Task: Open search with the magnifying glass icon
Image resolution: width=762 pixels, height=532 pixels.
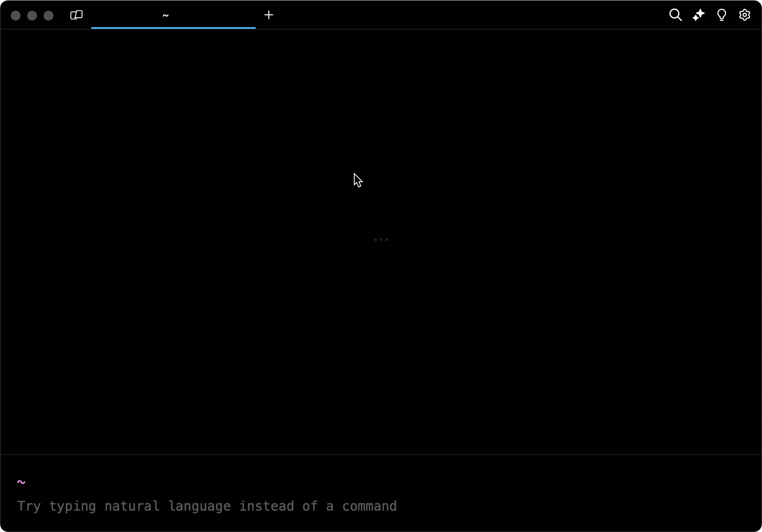Action: click(x=675, y=15)
